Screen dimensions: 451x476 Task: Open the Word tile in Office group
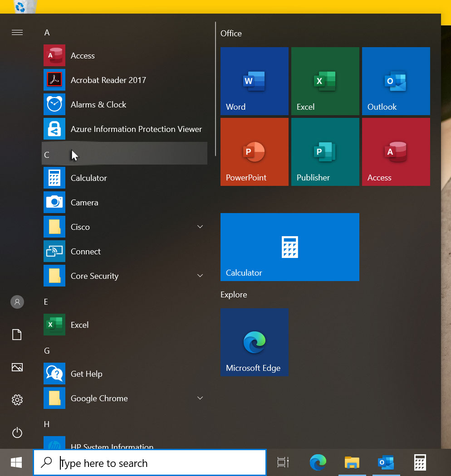click(254, 81)
